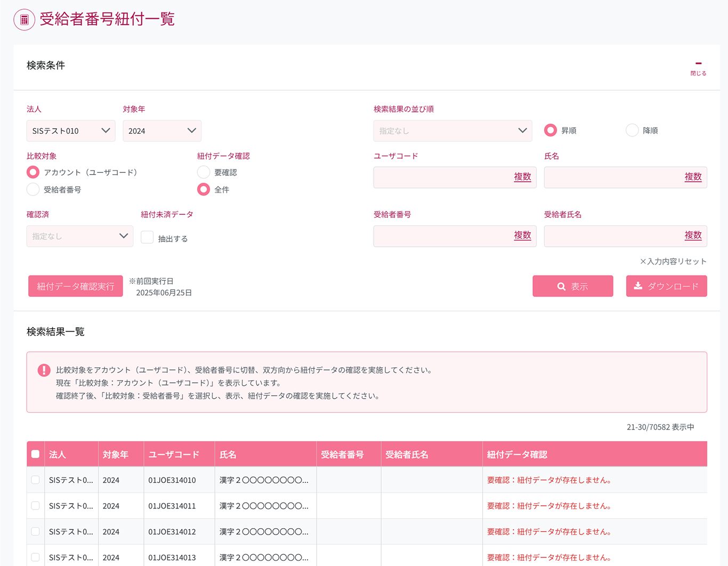Select the 降順 radio button
The height and width of the screenshot is (566, 728).
(632, 131)
